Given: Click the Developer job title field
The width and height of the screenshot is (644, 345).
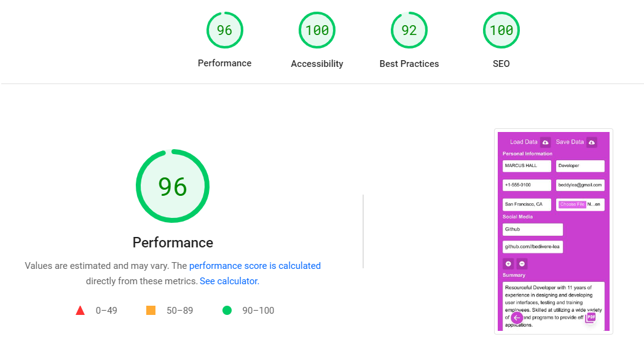Looking at the screenshot, I should pyautogui.click(x=580, y=166).
